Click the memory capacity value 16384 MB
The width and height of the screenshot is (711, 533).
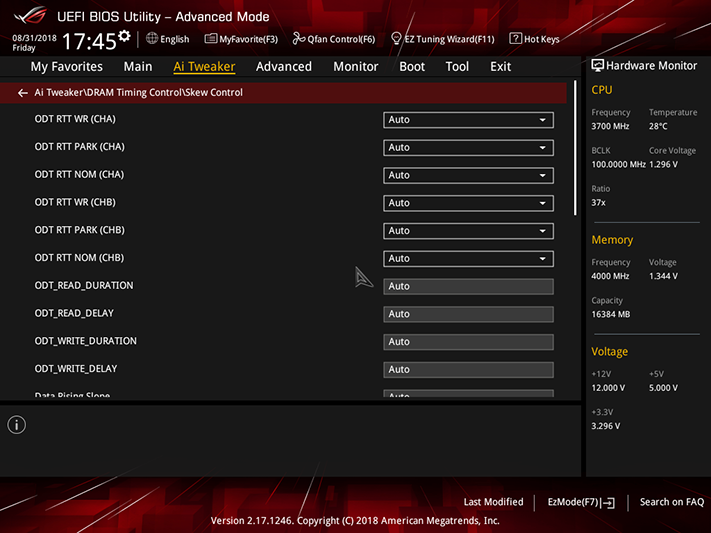click(x=610, y=314)
